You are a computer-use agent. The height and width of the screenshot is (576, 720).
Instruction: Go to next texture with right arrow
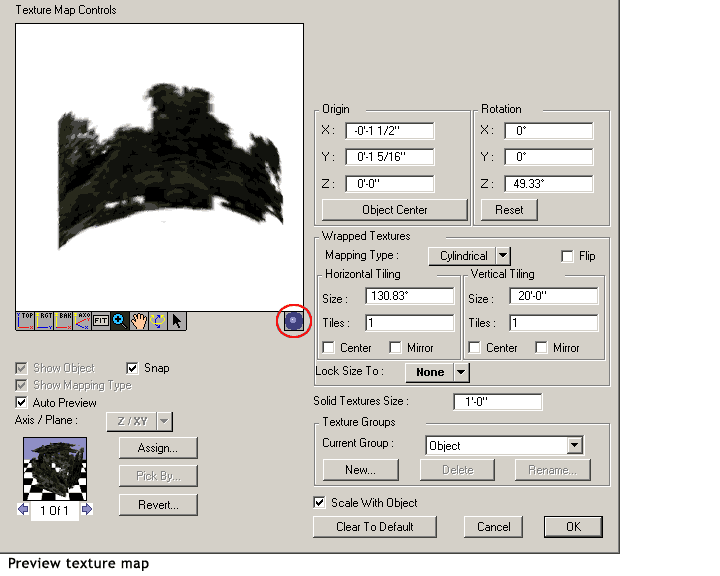click(87, 509)
